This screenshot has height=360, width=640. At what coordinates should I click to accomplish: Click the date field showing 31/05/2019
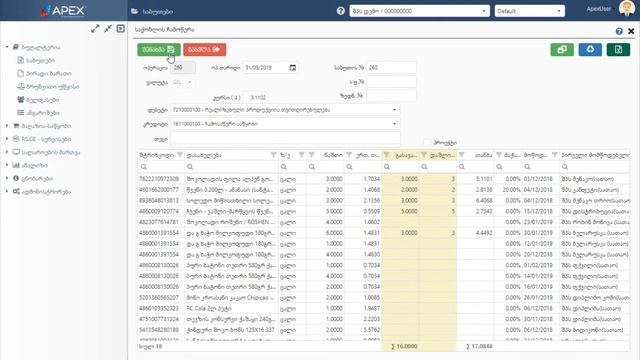pos(265,68)
